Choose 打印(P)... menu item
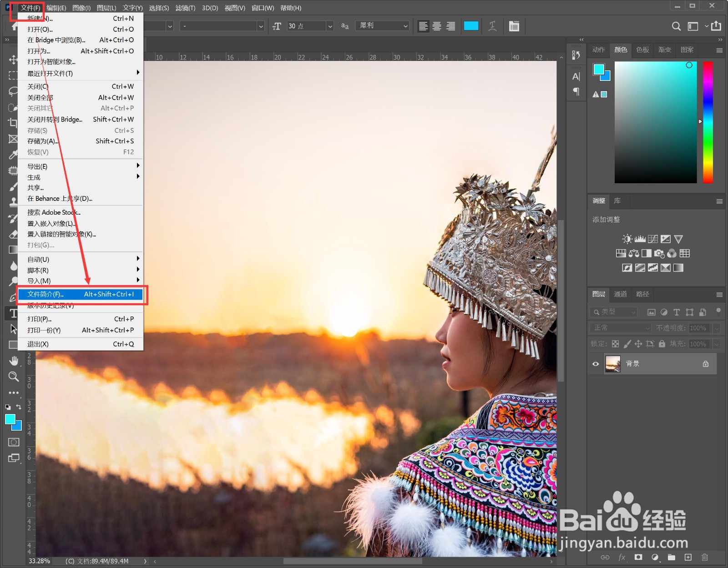The image size is (728, 568). coord(81,319)
